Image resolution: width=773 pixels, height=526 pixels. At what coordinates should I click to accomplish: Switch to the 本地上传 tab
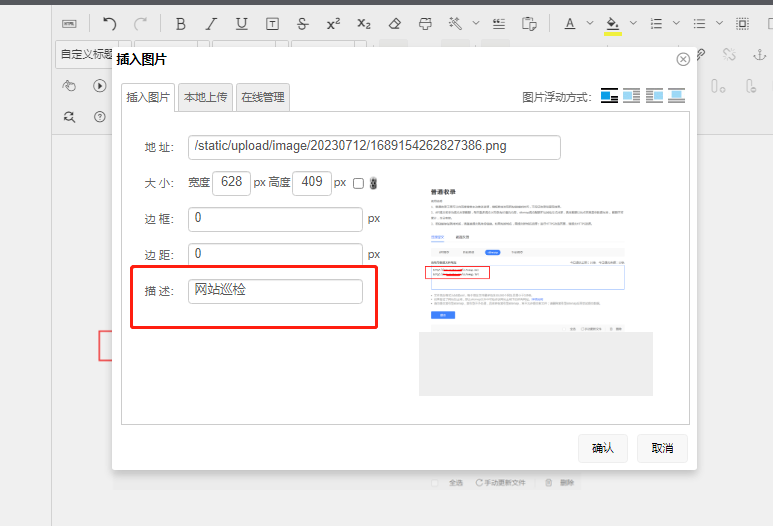coord(205,97)
